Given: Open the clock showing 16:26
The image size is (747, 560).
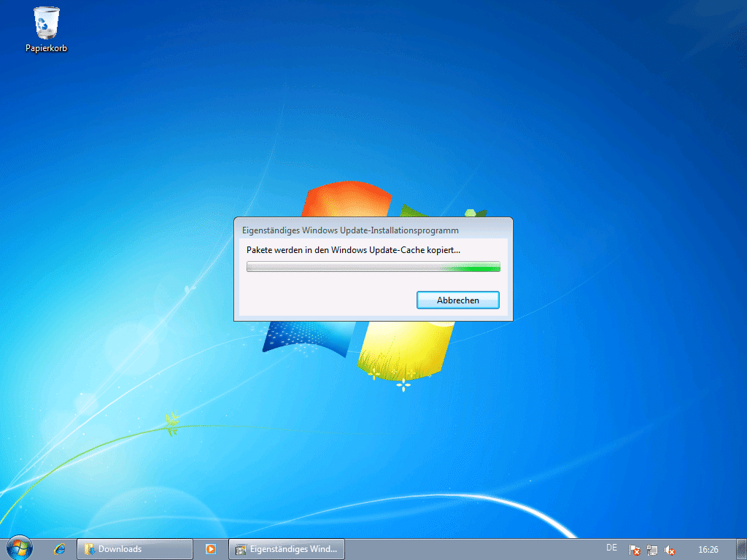Looking at the screenshot, I should (x=708, y=550).
